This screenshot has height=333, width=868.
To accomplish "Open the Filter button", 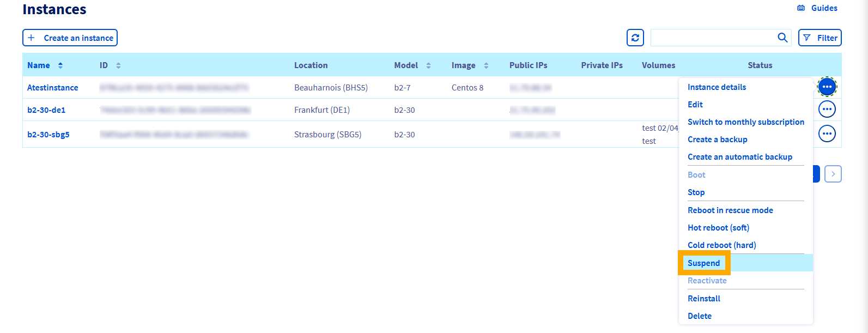I will [820, 38].
